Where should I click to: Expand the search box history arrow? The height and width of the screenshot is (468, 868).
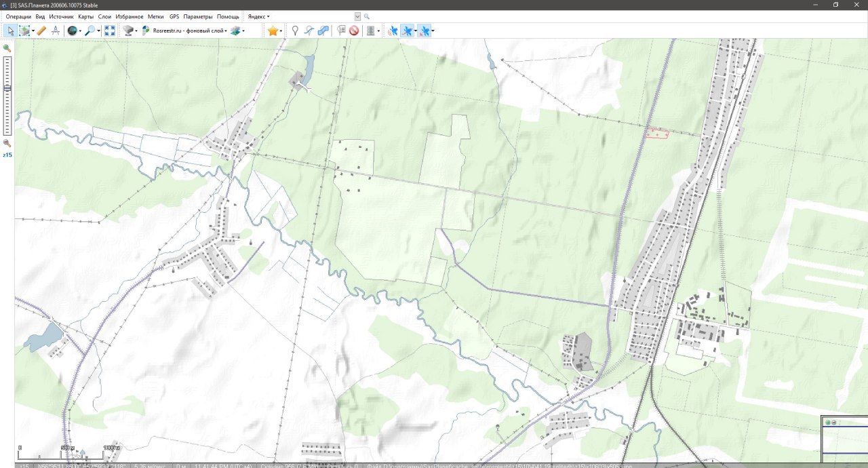(x=357, y=16)
